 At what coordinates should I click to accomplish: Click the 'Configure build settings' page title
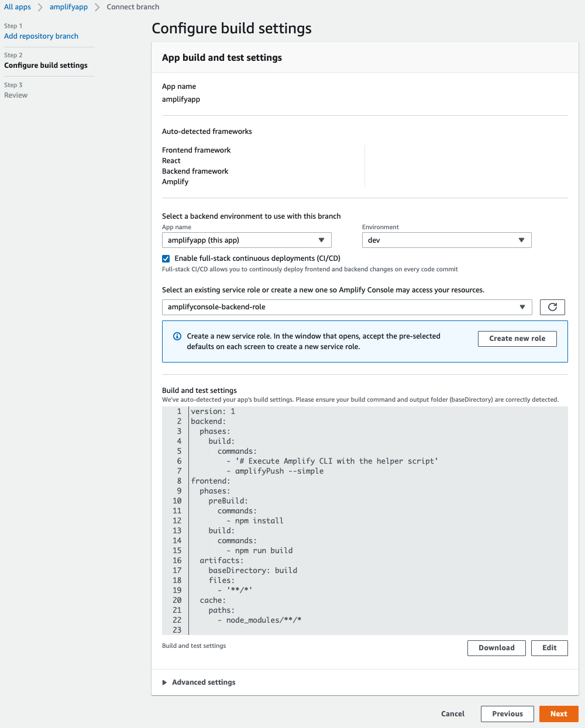pos(232,29)
